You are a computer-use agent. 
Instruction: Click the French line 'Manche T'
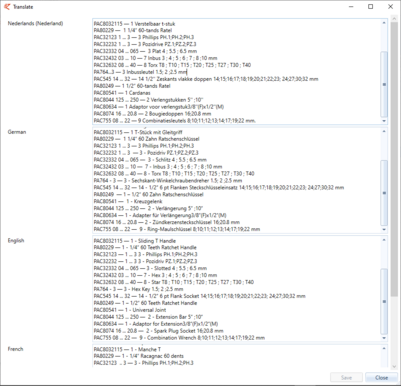127,349
